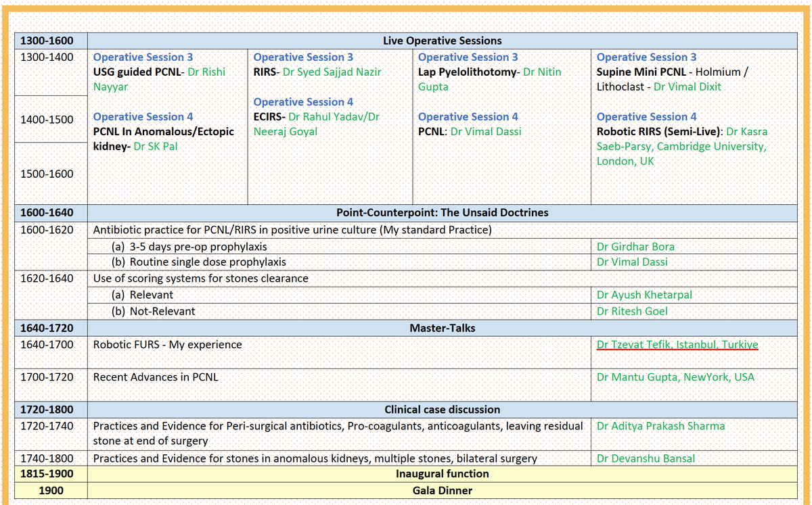The image size is (812, 505).
Task: Select 'Recent Advances in PCNL' topic
Action: (x=156, y=377)
